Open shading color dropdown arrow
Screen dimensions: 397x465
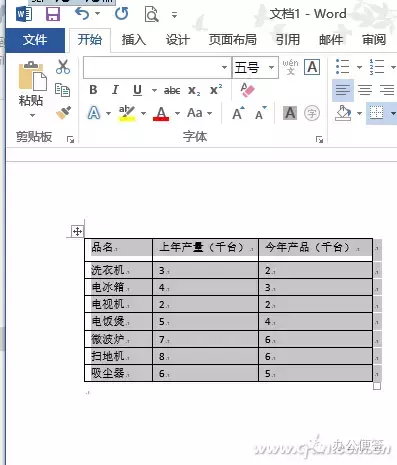click(x=359, y=113)
